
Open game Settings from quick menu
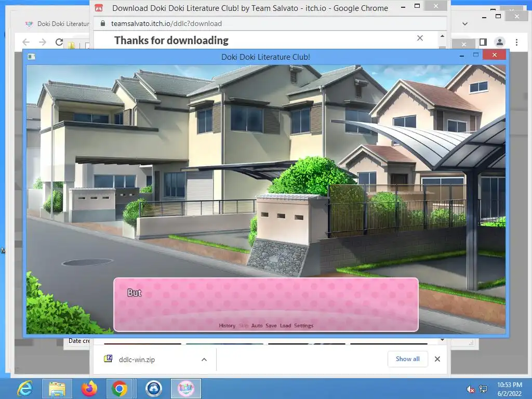pyautogui.click(x=303, y=325)
